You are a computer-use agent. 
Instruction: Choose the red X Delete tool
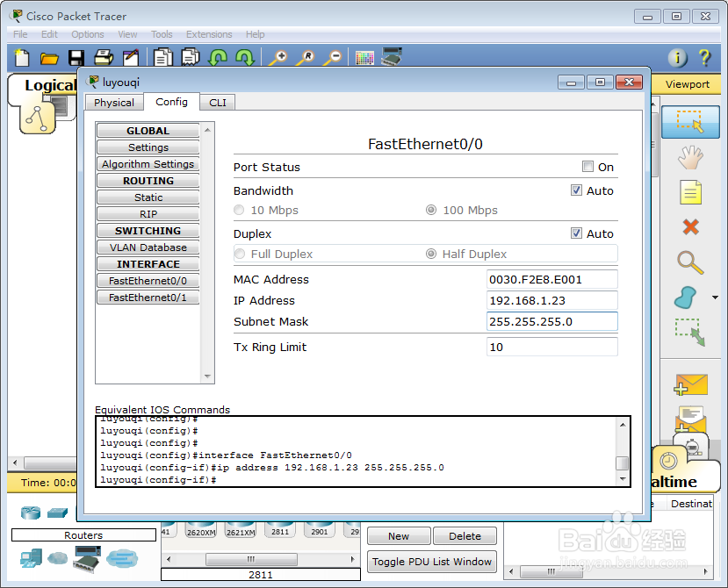[690, 227]
